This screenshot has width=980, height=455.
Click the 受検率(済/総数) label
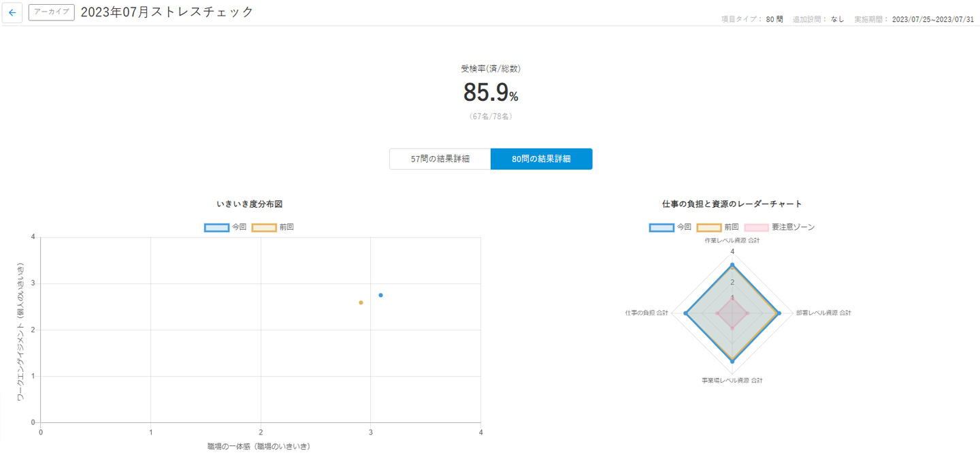tap(491, 69)
